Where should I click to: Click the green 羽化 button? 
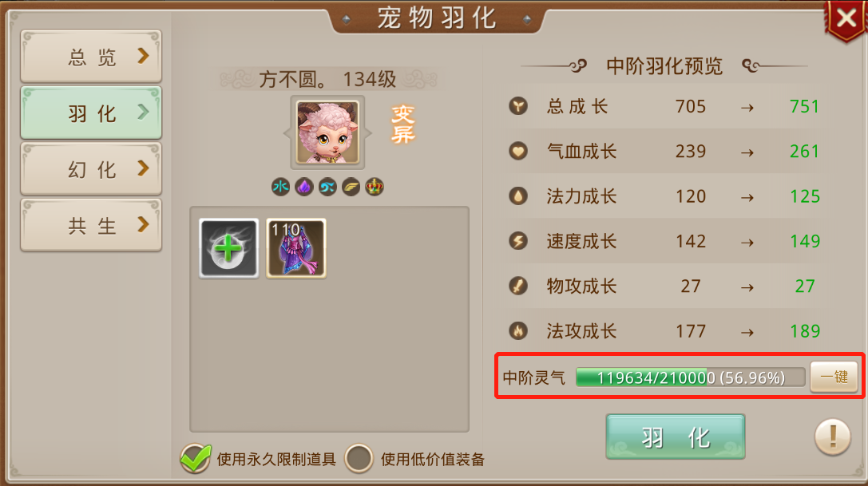(676, 437)
